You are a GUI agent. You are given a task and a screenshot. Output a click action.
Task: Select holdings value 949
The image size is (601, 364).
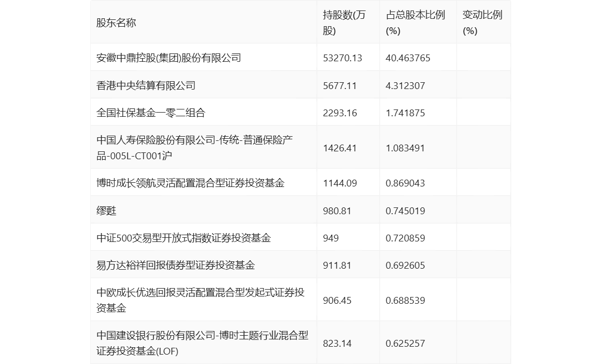click(331, 238)
